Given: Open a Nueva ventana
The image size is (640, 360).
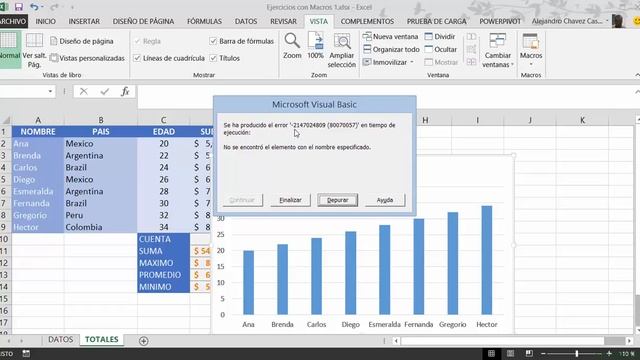Looking at the screenshot, I should pos(391,37).
